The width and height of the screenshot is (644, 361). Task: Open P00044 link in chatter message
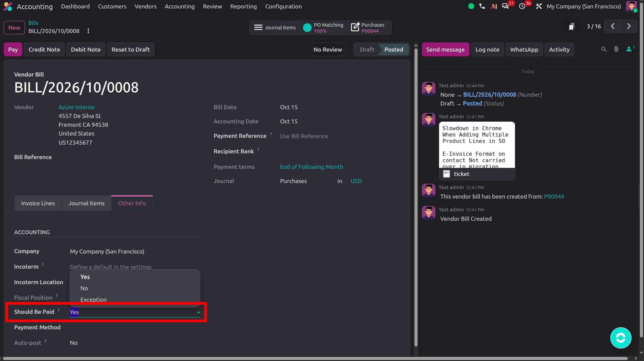click(554, 197)
